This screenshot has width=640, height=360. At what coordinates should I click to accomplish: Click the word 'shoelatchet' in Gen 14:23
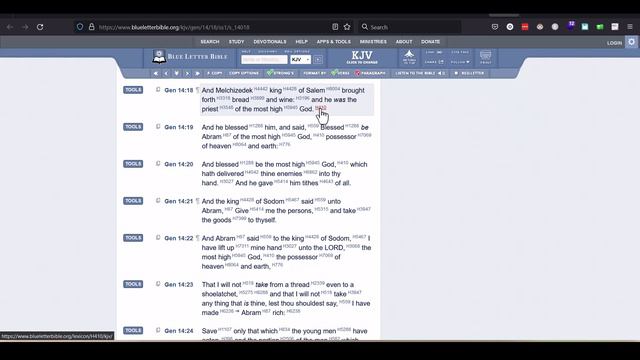click(x=219, y=294)
